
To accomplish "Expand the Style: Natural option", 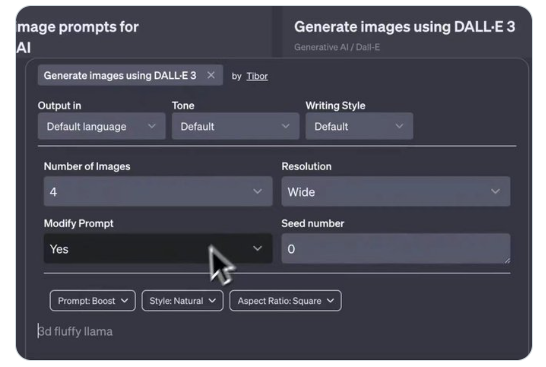I will tap(182, 301).
